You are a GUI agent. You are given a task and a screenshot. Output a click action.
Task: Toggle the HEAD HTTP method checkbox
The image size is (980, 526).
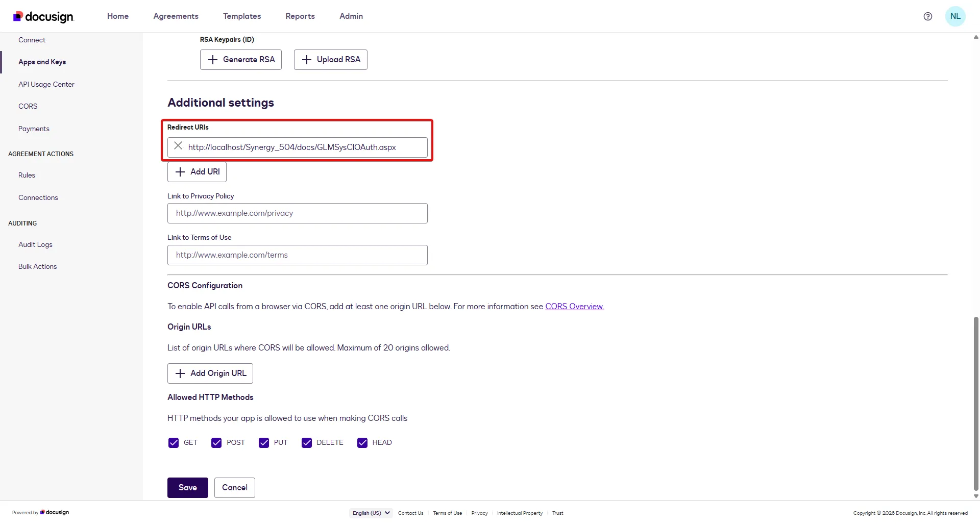[362, 443]
